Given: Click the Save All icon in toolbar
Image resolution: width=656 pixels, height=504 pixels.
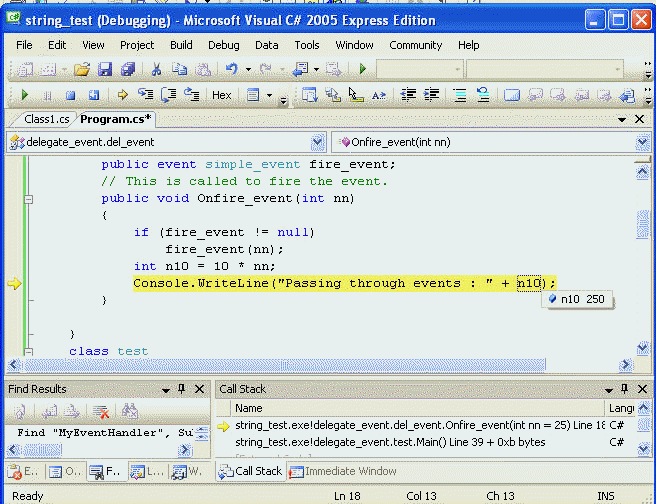Looking at the screenshot, I should (127, 69).
